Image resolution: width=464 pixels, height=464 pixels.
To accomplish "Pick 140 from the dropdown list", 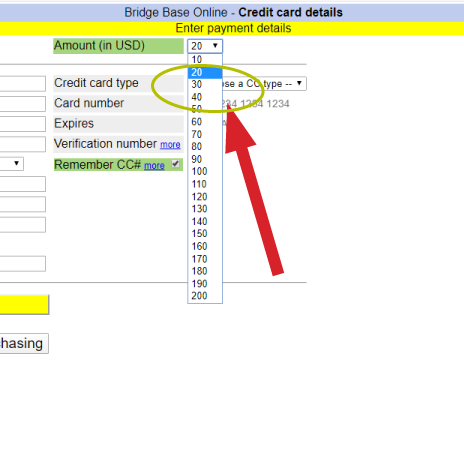I will tap(205, 221).
